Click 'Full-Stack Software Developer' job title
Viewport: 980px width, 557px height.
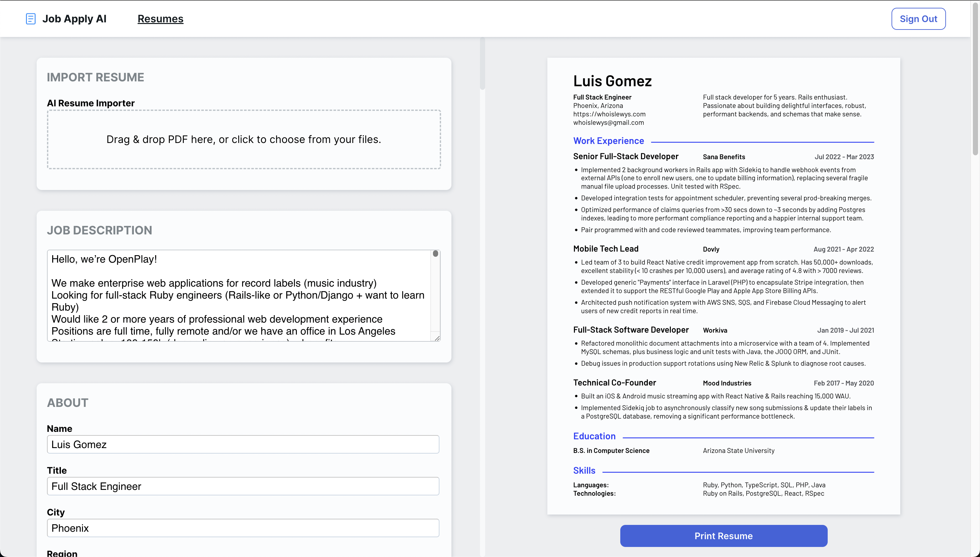click(631, 330)
